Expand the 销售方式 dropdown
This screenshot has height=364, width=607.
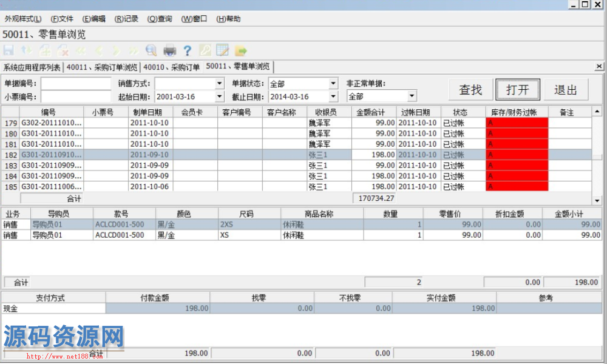pyautogui.click(x=220, y=84)
